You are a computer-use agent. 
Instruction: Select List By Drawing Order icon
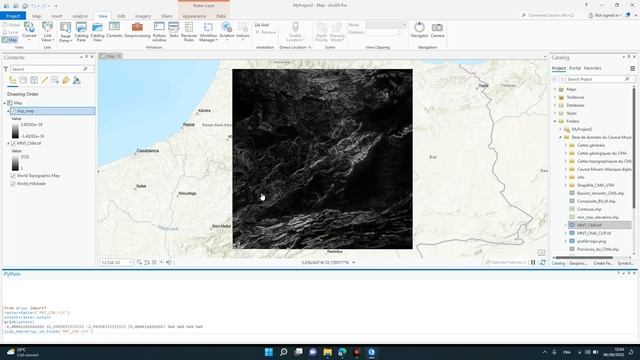click(x=12, y=80)
